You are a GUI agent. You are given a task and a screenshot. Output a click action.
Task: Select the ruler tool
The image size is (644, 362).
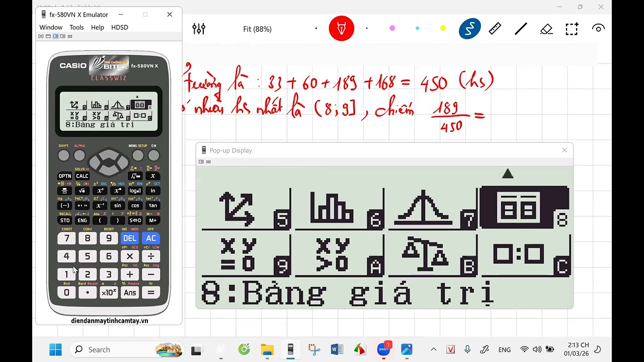495,29
